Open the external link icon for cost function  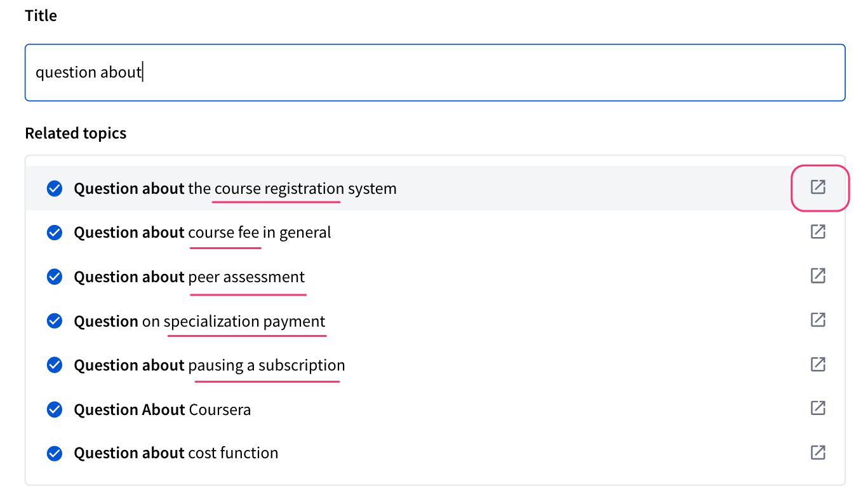[818, 453]
